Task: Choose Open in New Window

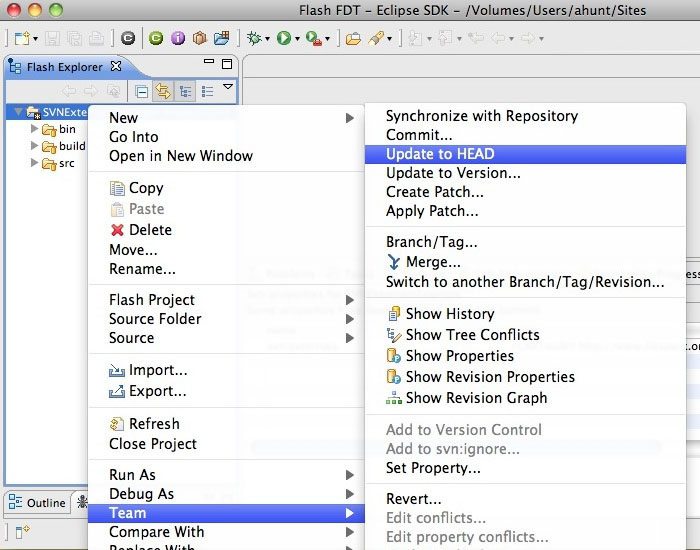Action: click(x=226, y=156)
